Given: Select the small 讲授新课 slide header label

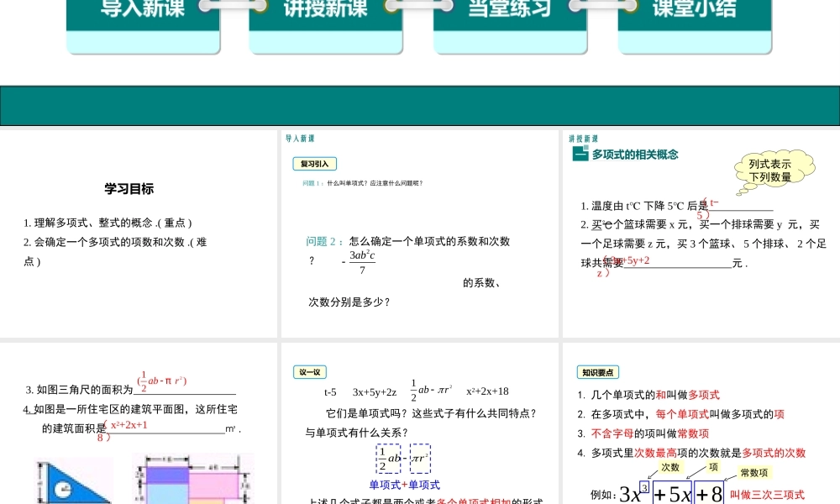Looking at the screenshot, I should (584, 139).
